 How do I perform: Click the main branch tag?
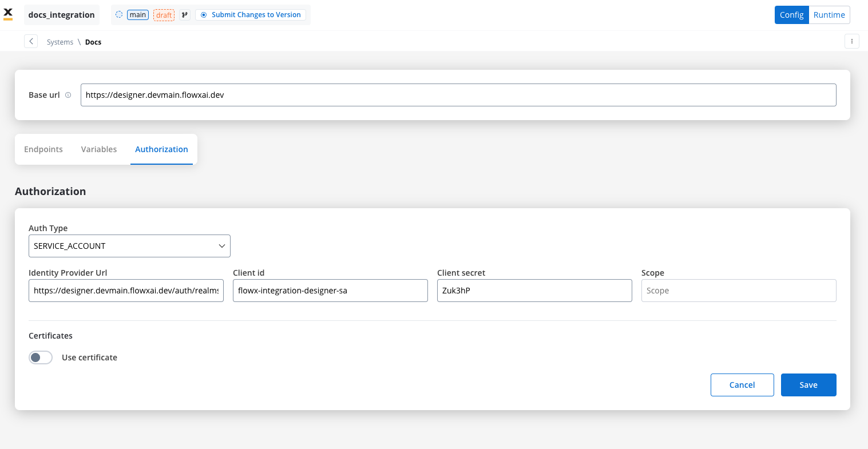(138, 15)
